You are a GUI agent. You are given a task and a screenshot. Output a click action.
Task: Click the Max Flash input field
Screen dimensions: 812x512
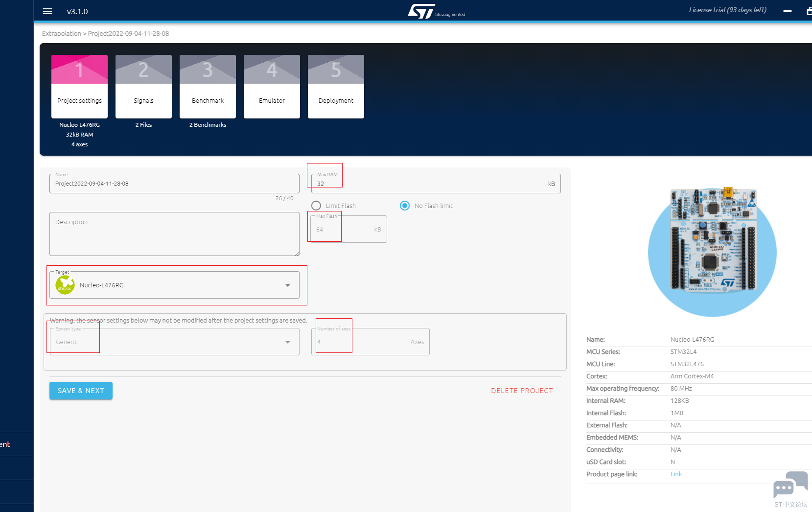pos(349,229)
